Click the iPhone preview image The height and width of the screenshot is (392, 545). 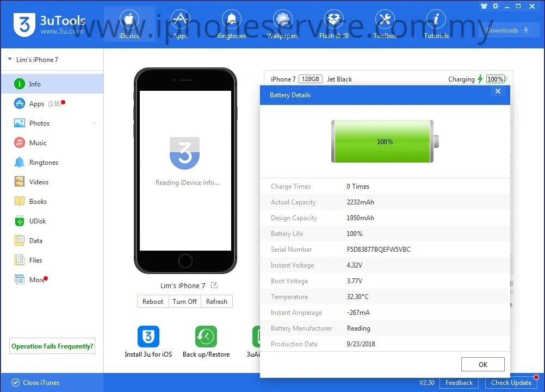point(185,170)
